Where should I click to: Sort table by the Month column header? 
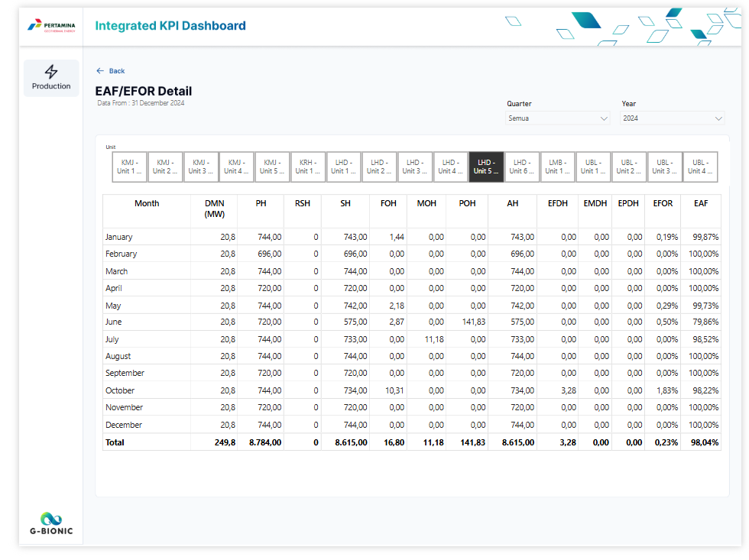coord(147,204)
